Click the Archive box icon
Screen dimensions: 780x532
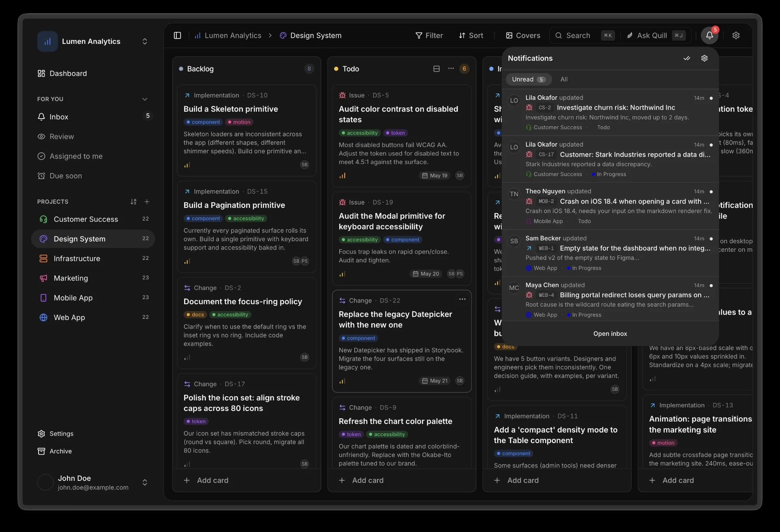[41, 451]
